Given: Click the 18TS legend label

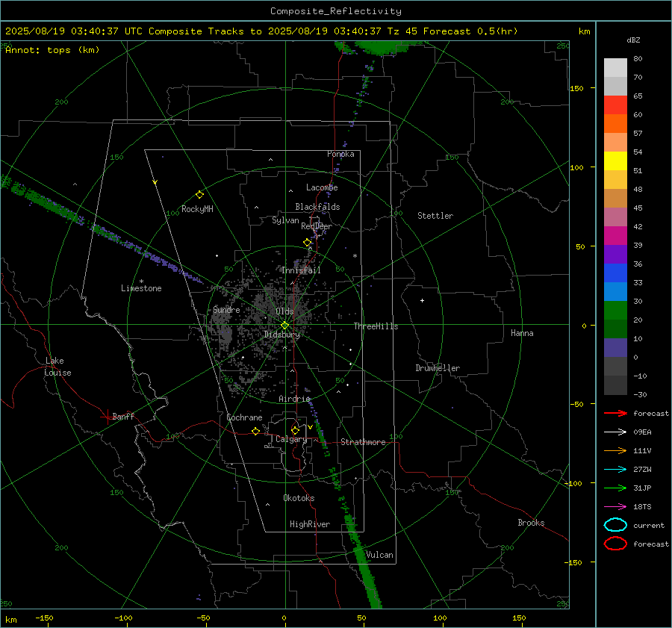Looking at the screenshot, I should click(x=642, y=507).
